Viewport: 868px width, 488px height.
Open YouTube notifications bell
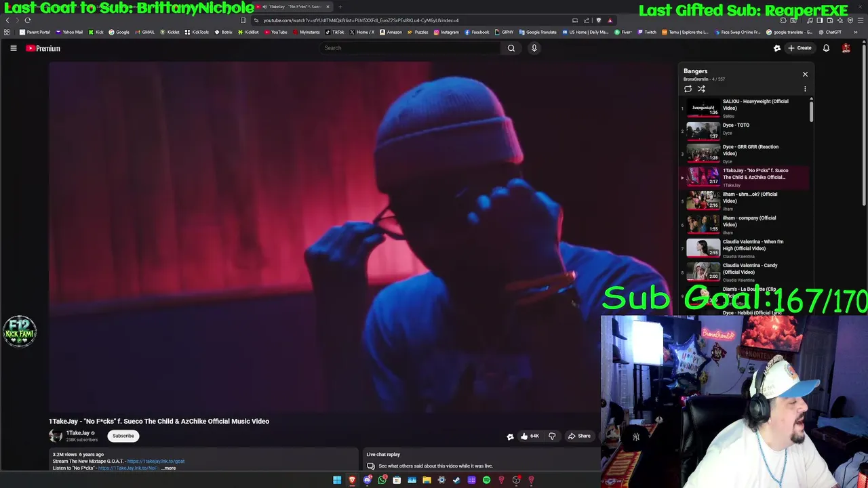pos(826,48)
